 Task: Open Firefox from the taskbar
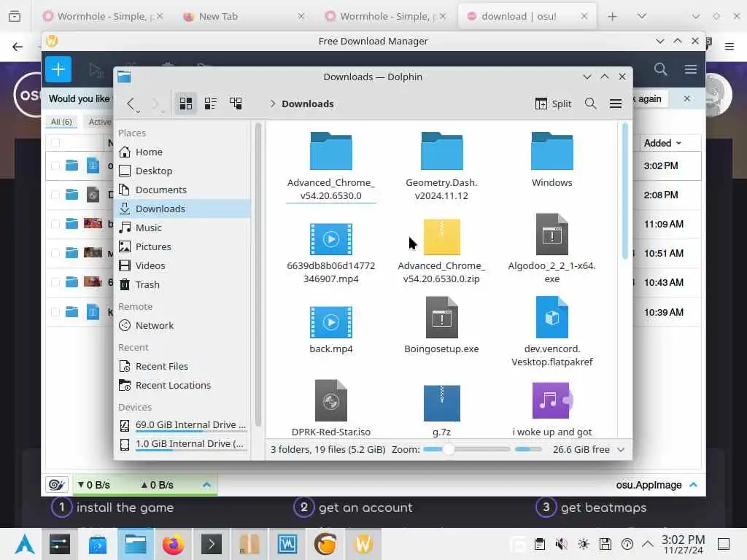173,544
